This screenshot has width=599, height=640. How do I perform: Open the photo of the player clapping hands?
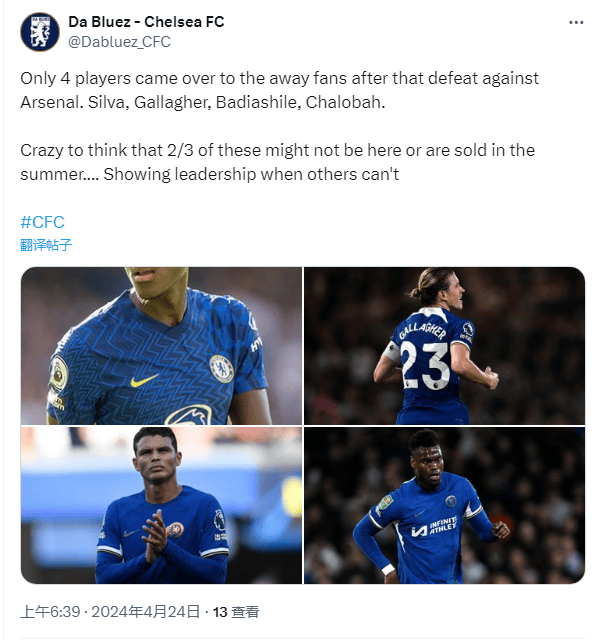162,505
